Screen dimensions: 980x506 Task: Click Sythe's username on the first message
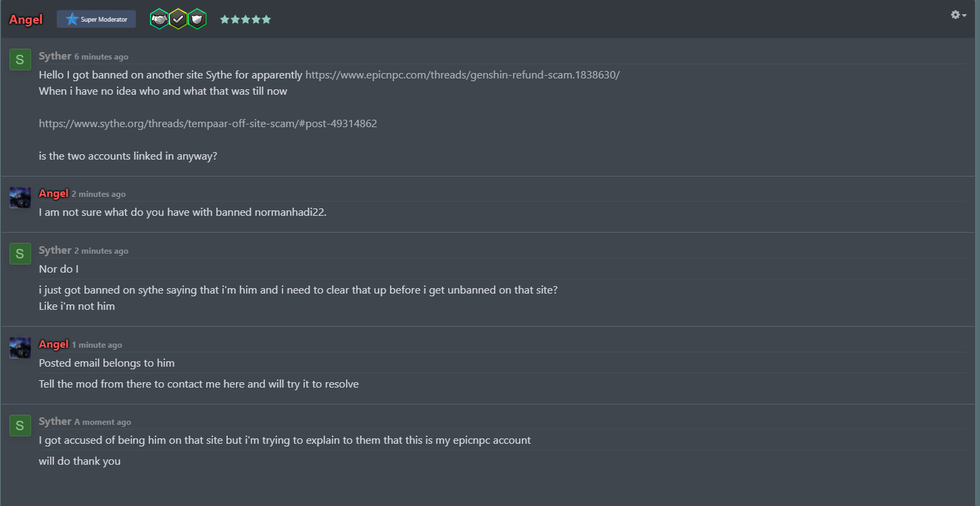click(x=55, y=56)
